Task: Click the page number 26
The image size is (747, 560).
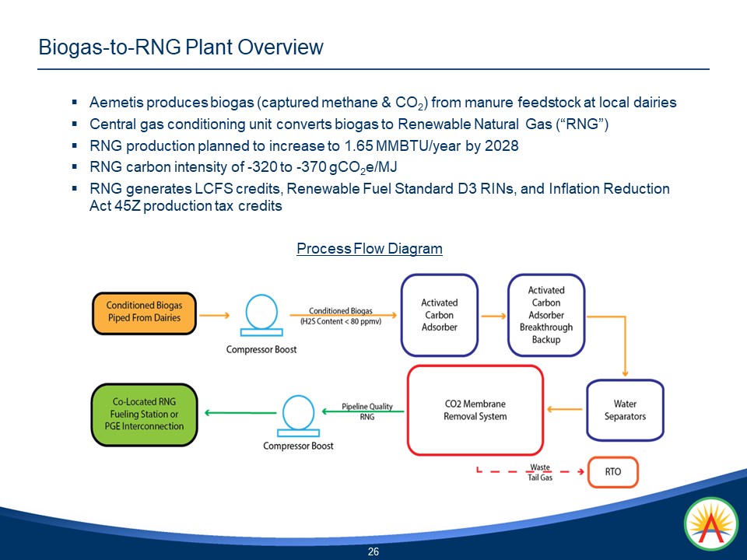Action: (373, 550)
